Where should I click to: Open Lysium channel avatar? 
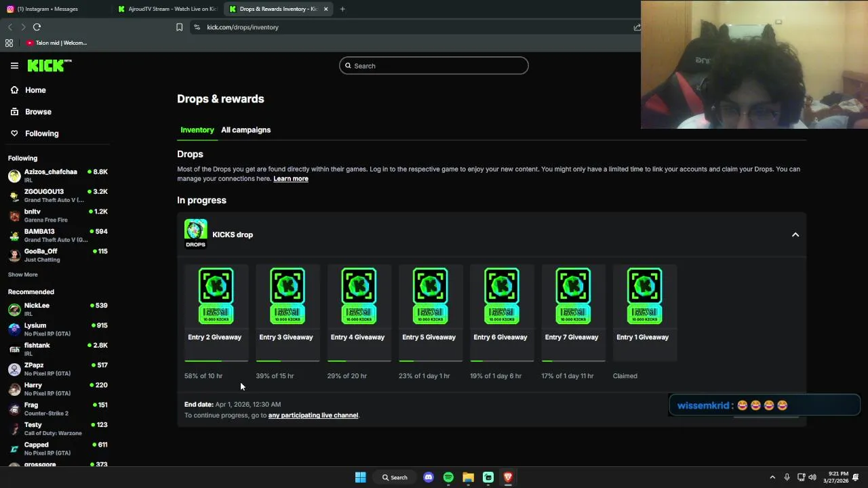[14, 329]
